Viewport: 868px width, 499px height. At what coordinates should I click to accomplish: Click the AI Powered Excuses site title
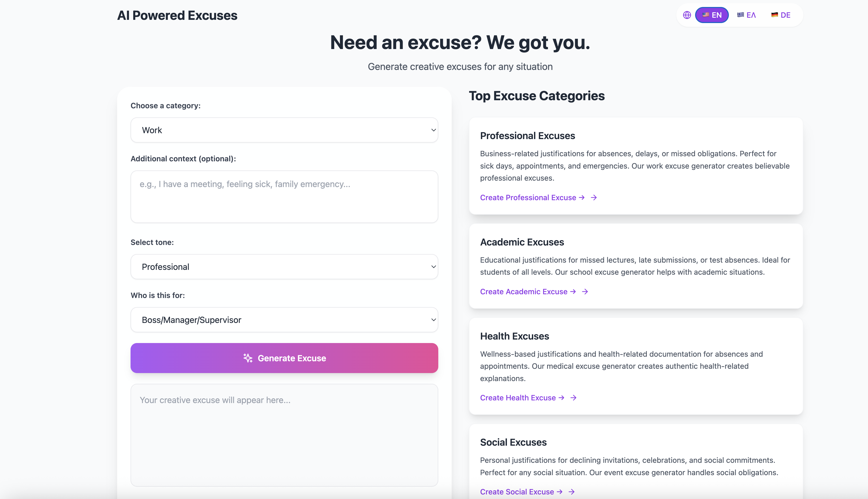click(177, 16)
